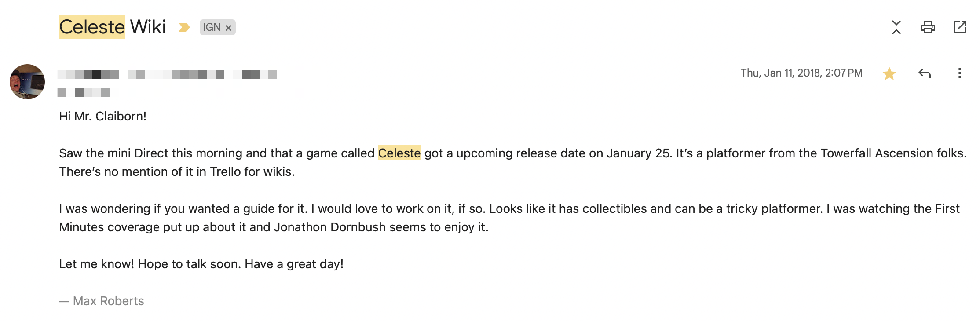Click the reply arrow icon
The width and height of the screenshot is (980, 321).
click(924, 73)
